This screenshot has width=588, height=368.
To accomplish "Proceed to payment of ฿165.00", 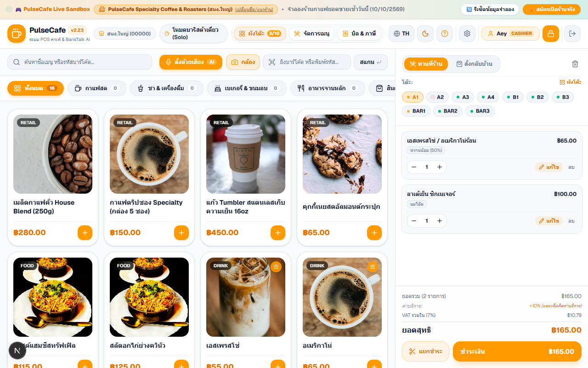I will tap(517, 351).
